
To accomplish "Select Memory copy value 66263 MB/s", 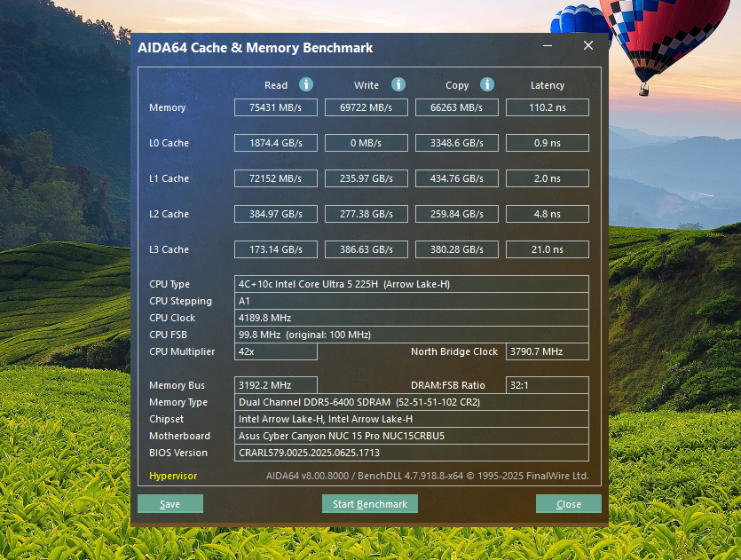I will click(456, 107).
